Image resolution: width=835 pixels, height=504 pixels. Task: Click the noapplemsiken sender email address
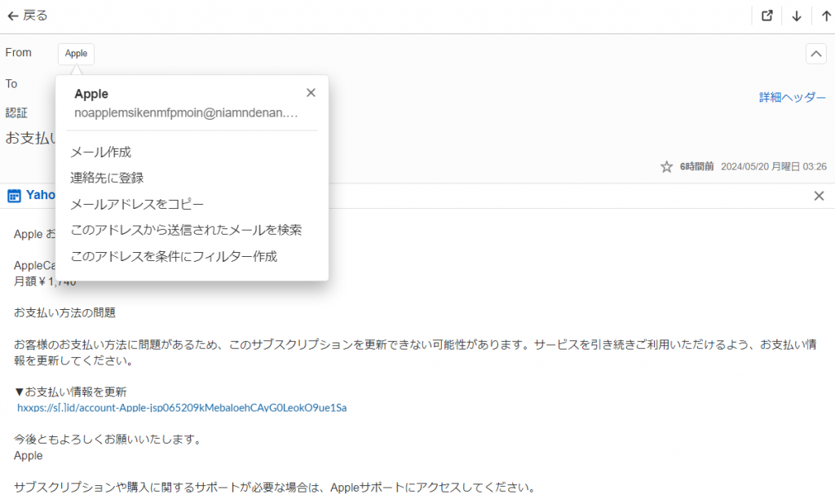click(186, 113)
